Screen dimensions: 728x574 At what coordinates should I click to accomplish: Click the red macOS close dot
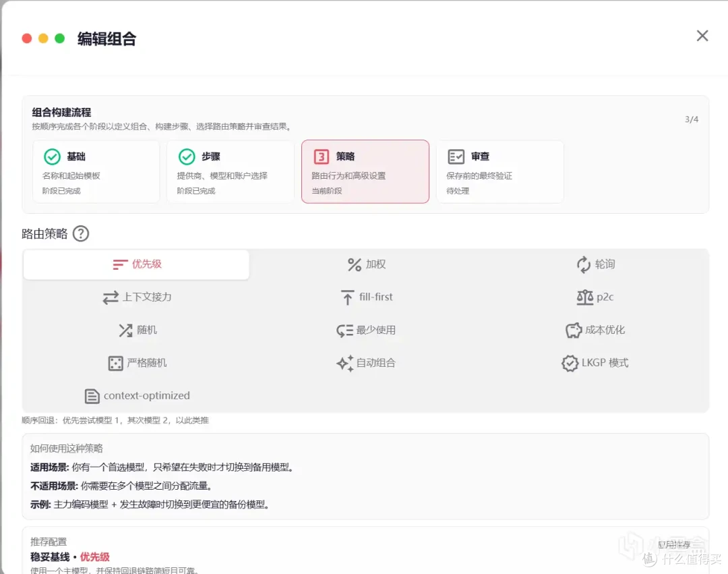pos(27,38)
